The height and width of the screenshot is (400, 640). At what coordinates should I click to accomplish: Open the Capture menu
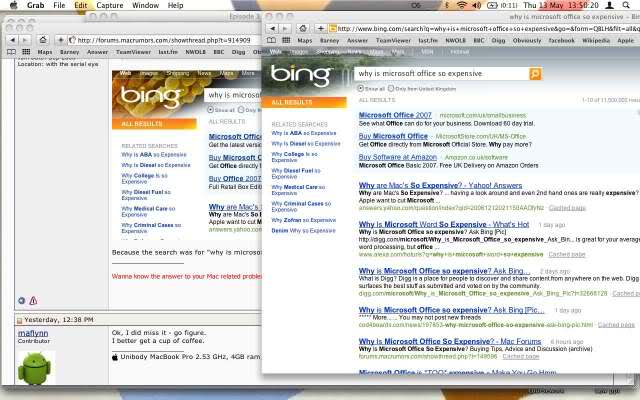pos(109,5)
